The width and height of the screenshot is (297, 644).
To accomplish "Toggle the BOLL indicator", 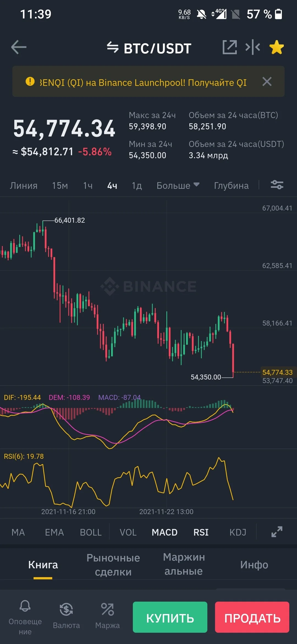I will coord(91,532).
